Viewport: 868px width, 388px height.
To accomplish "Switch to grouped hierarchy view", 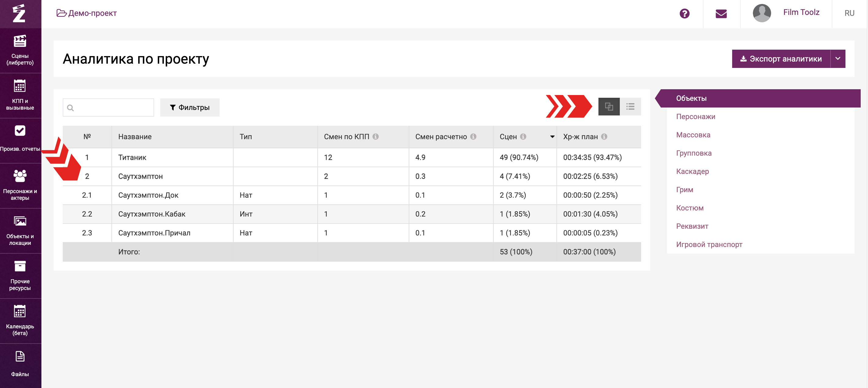I will [609, 107].
